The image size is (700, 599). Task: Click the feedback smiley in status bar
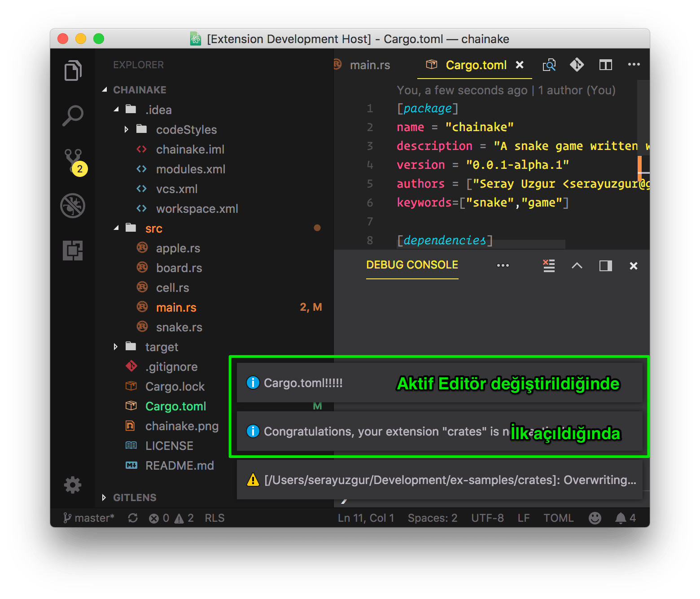pos(595,518)
